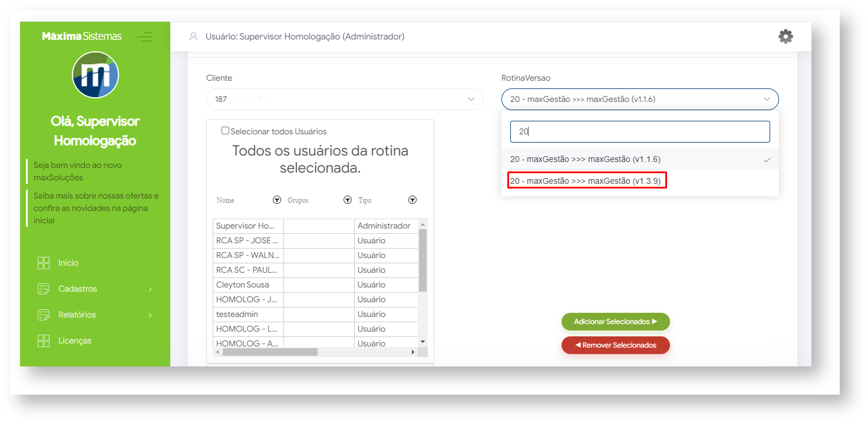Open the Nome column filter icon
Image resolution: width=868 pixels, height=423 pixels.
tap(277, 200)
